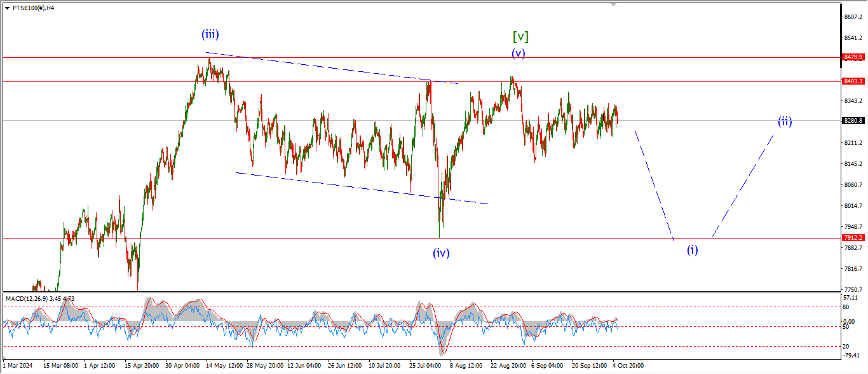868x374 pixels.
Task: Select the green [v] wave label
Action: (520, 36)
